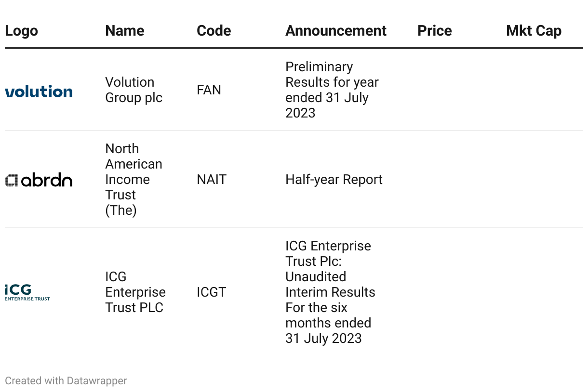Click the FAN ticker code
The width and height of the screenshot is (588, 392).
[209, 90]
